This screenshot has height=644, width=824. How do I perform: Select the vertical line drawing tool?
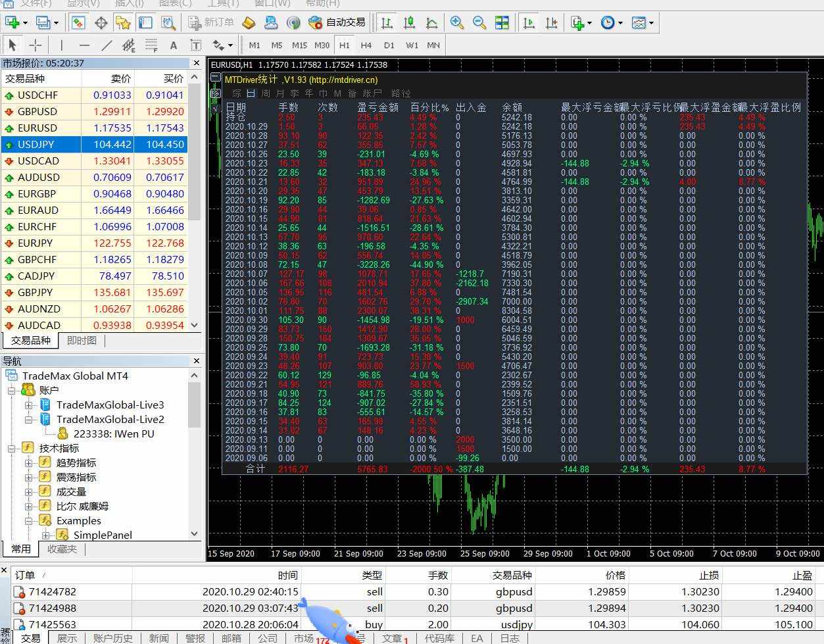(61, 45)
